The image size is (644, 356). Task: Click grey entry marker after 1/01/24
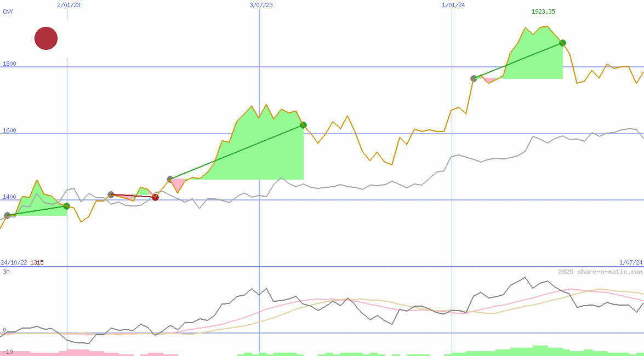coord(474,78)
